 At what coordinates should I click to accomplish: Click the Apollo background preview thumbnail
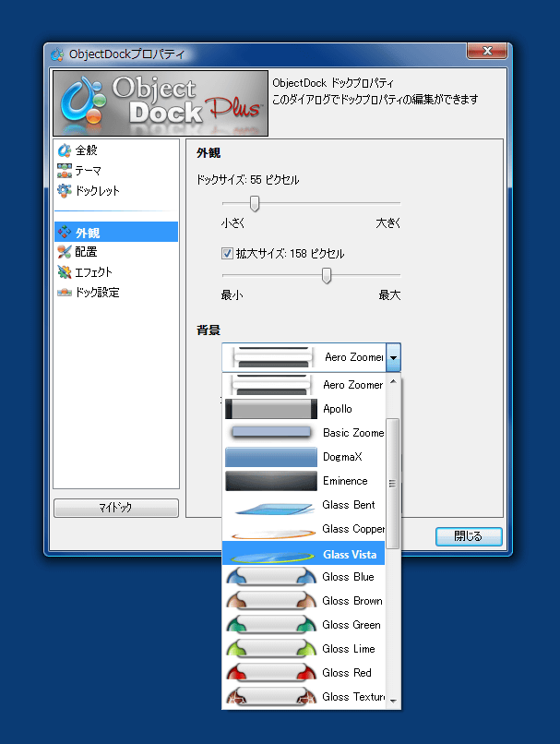tap(271, 409)
